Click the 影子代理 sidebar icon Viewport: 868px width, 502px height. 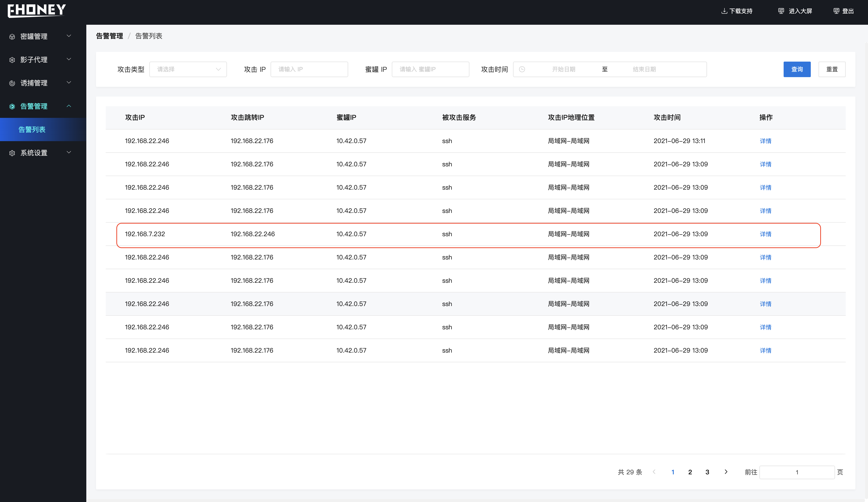12,60
